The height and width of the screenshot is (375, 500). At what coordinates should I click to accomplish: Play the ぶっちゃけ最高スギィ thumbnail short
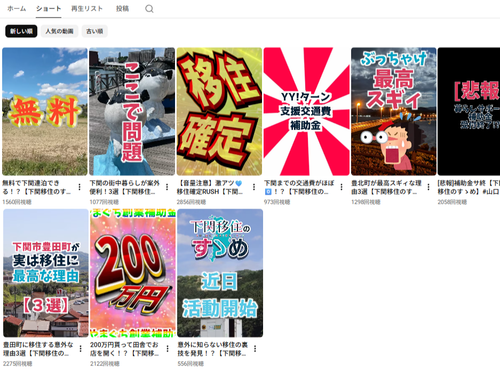click(x=394, y=111)
